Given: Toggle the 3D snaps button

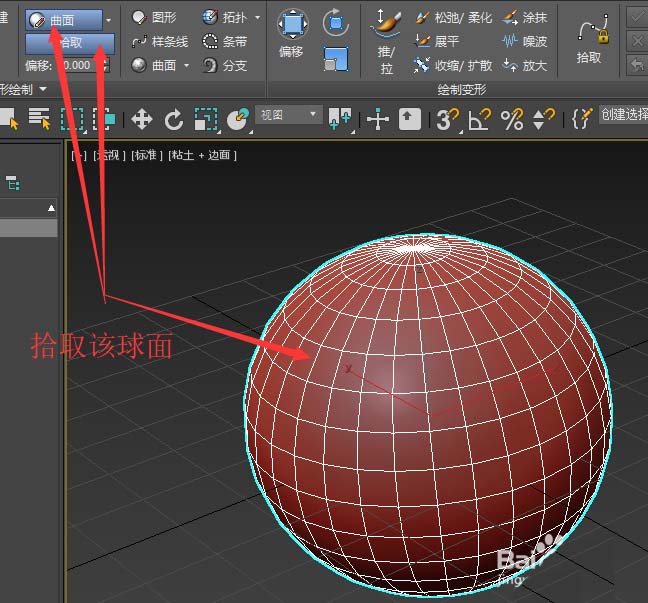Looking at the screenshot, I should 447,120.
